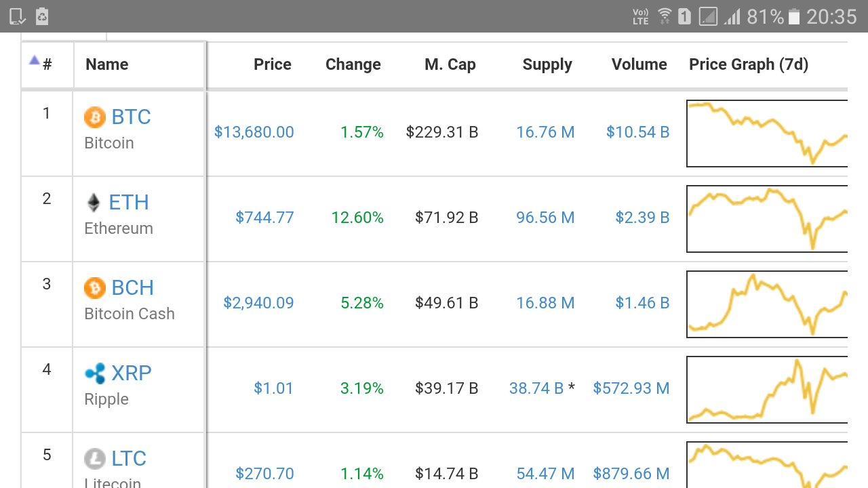Viewport: 868px width, 488px height.
Task: Open the Bitcoin 7d price graph
Action: tap(767, 134)
